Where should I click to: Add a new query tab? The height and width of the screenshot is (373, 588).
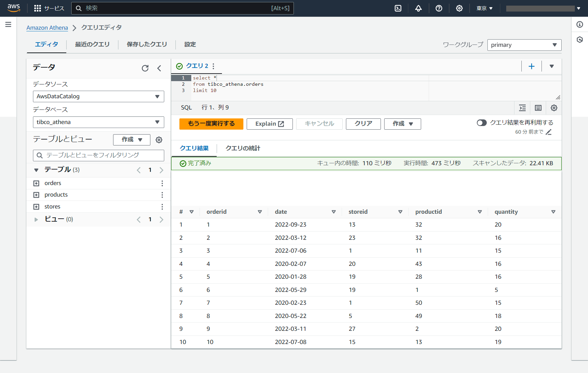[531, 66]
